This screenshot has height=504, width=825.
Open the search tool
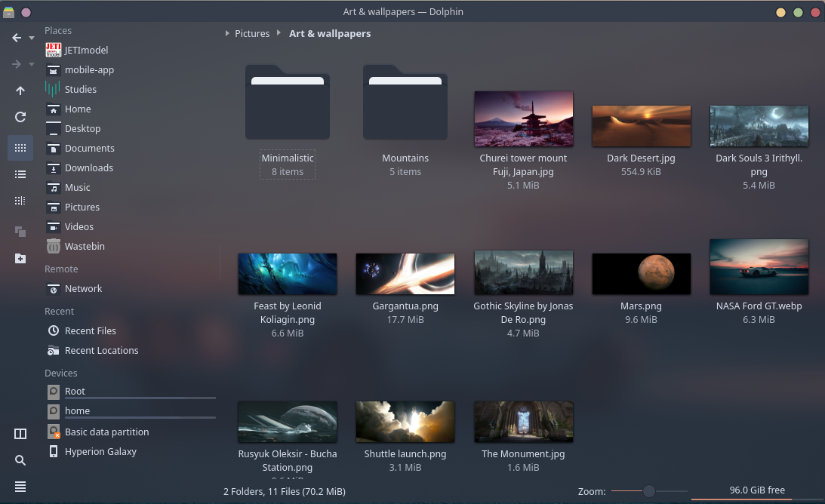(x=20, y=460)
